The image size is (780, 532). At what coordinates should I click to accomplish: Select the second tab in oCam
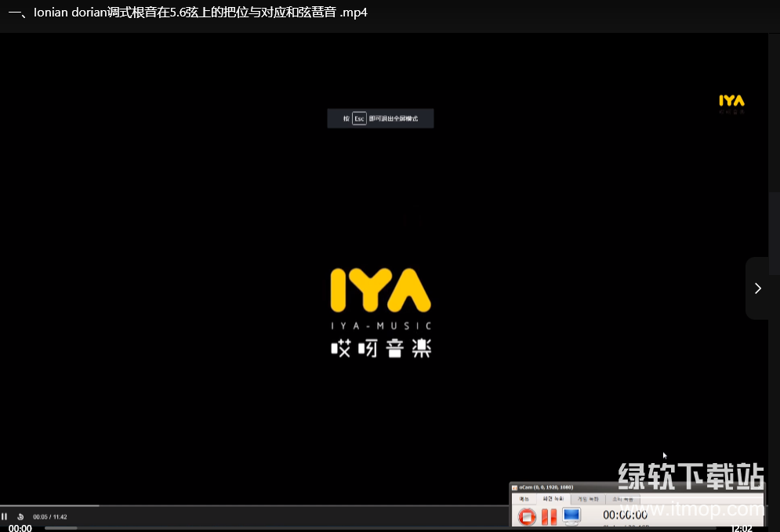tap(553, 499)
